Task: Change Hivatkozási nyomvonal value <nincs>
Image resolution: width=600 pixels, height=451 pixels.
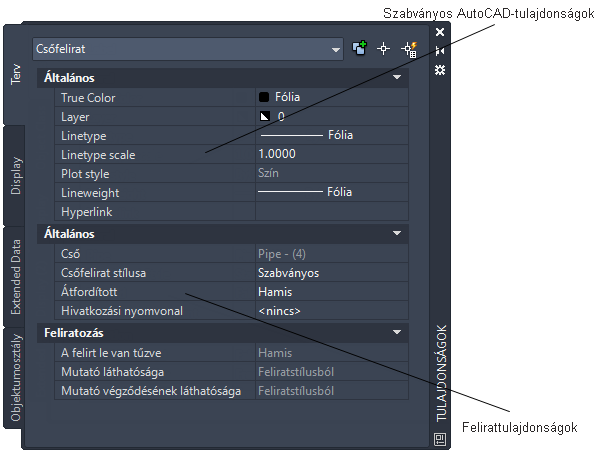Action: (x=332, y=311)
